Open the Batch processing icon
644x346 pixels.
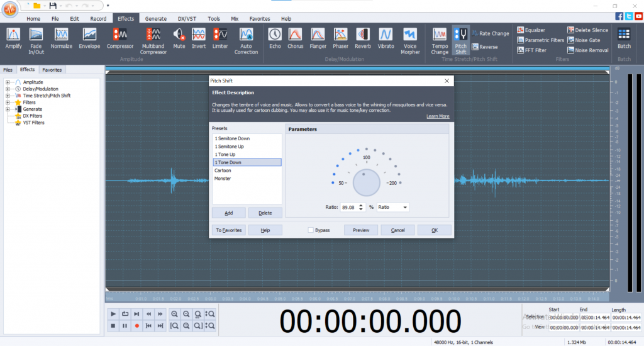coord(624,35)
